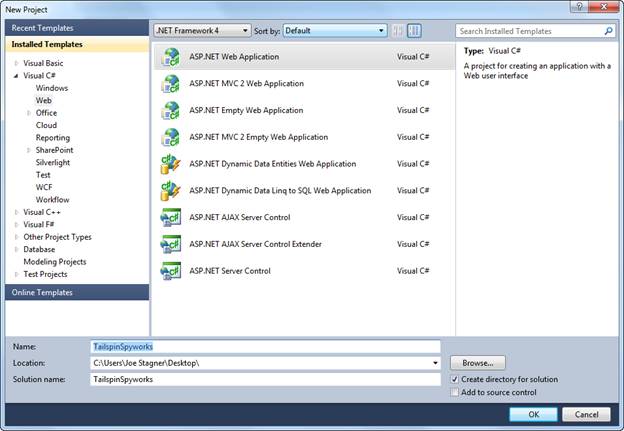Select the ASP.NET Empty Web Application label
Screen dimensions: 624x431
246,110
